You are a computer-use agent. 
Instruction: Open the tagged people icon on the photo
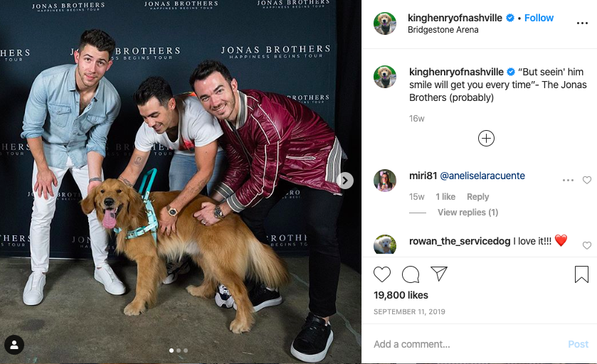(14, 345)
